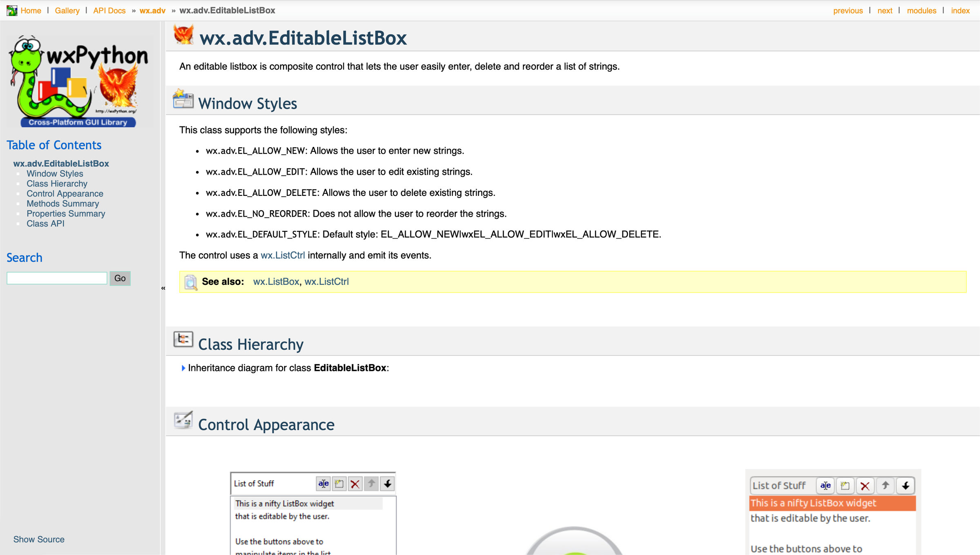Click the Window Styles section heading

pos(247,104)
